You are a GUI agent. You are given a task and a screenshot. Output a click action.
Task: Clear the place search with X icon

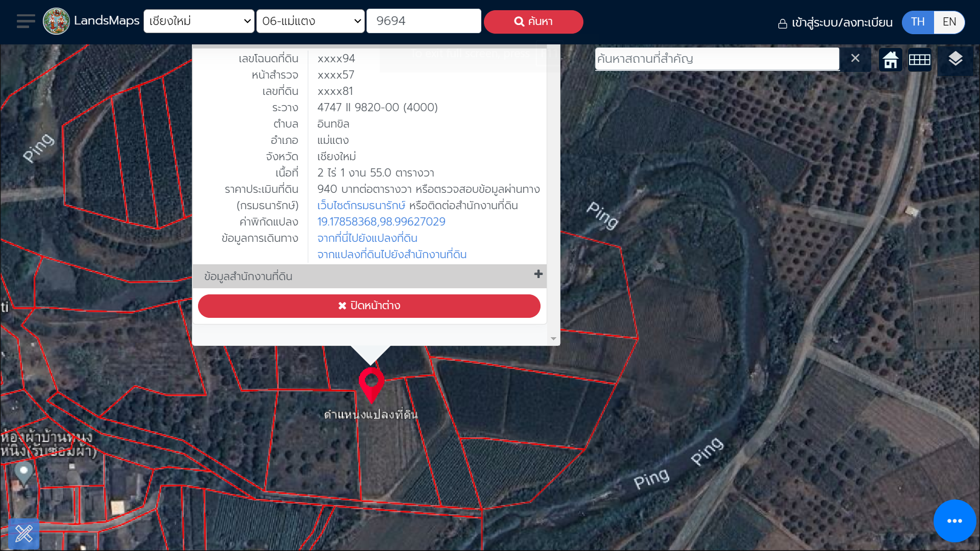(x=855, y=58)
